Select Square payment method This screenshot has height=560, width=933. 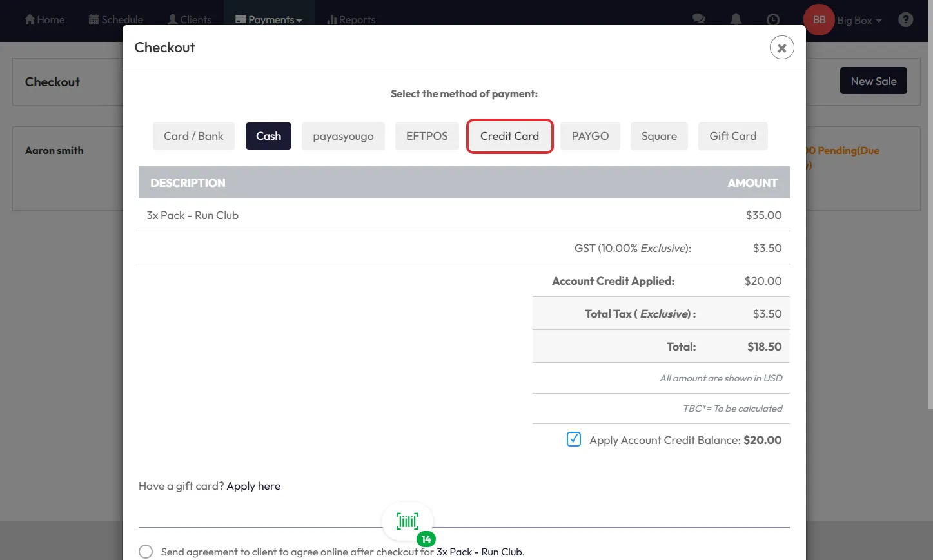tap(659, 136)
